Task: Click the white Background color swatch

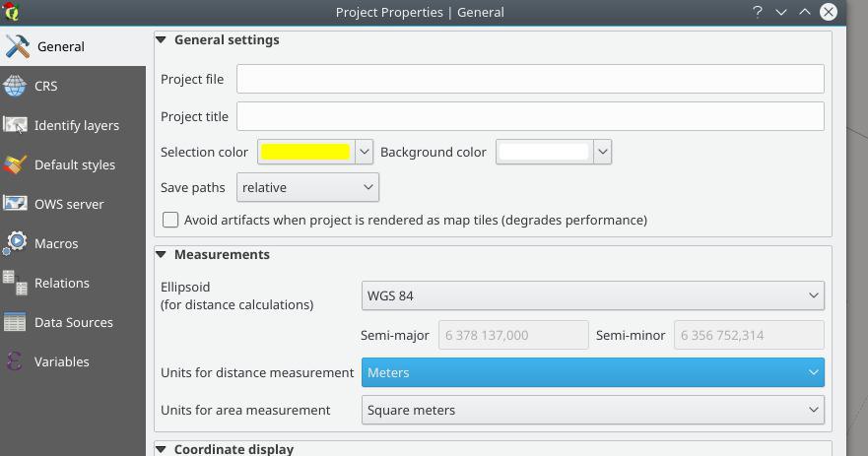Action: tap(544, 152)
